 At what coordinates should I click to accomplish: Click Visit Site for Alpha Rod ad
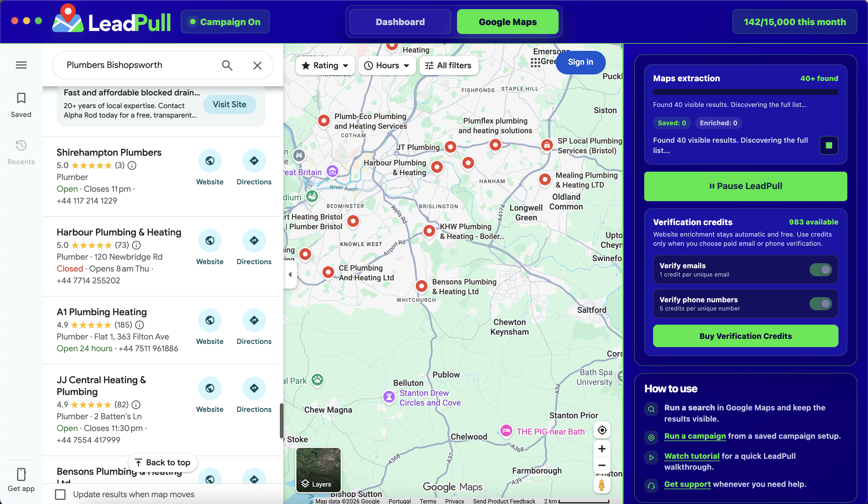click(229, 105)
